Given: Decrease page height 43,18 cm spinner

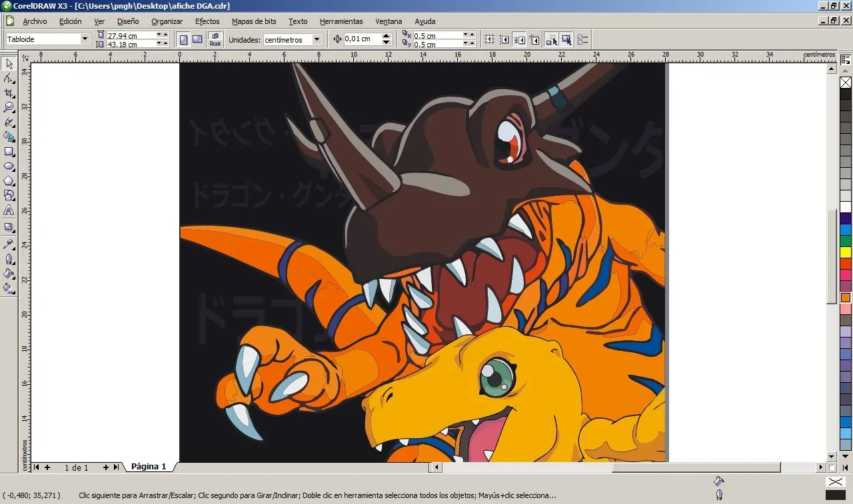Looking at the screenshot, I should [x=159, y=45].
